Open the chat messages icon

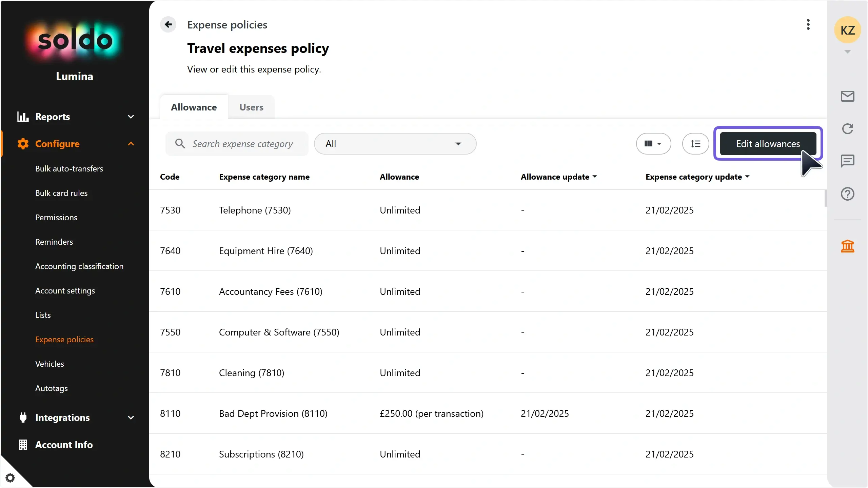[848, 161]
